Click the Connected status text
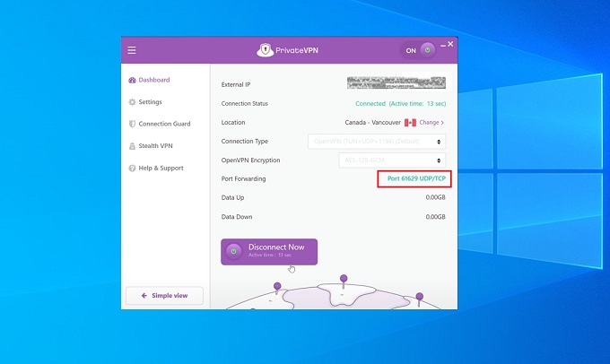Image resolution: width=610 pixels, height=364 pixels. (x=401, y=104)
